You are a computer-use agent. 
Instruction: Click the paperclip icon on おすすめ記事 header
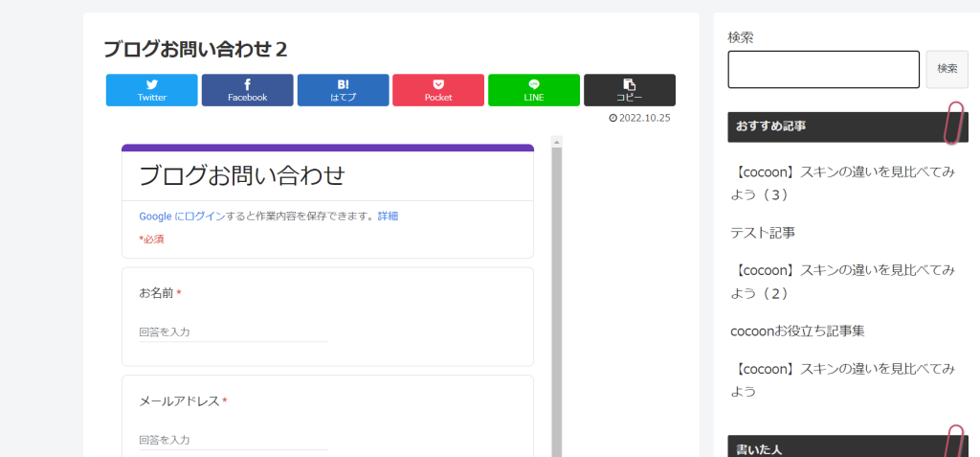954,124
